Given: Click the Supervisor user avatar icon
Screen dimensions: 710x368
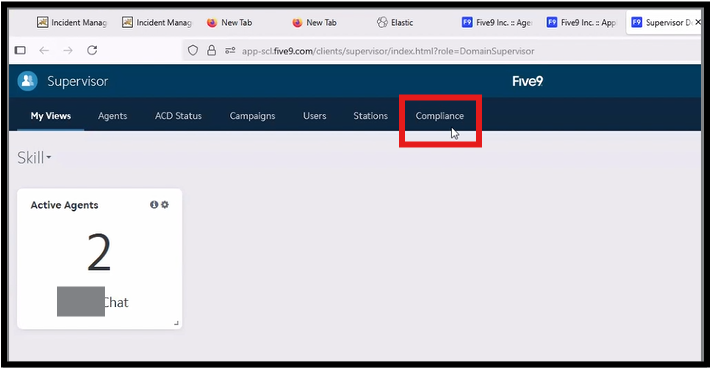Looking at the screenshot, I should (27, 81).
